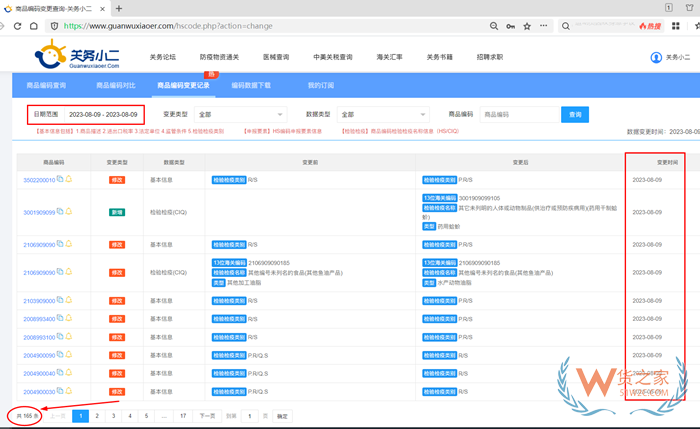Open the saved passwords key icon
The height and width of the screenshot is (429, 700).
510,26
